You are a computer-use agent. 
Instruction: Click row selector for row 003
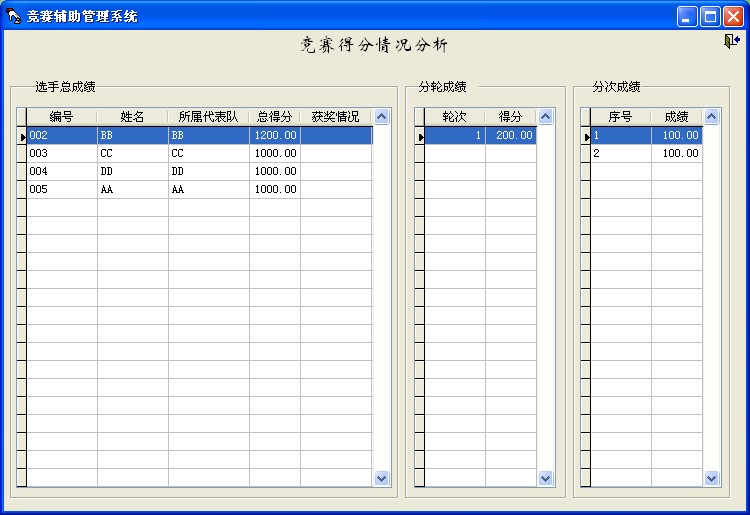coord(22,153)
